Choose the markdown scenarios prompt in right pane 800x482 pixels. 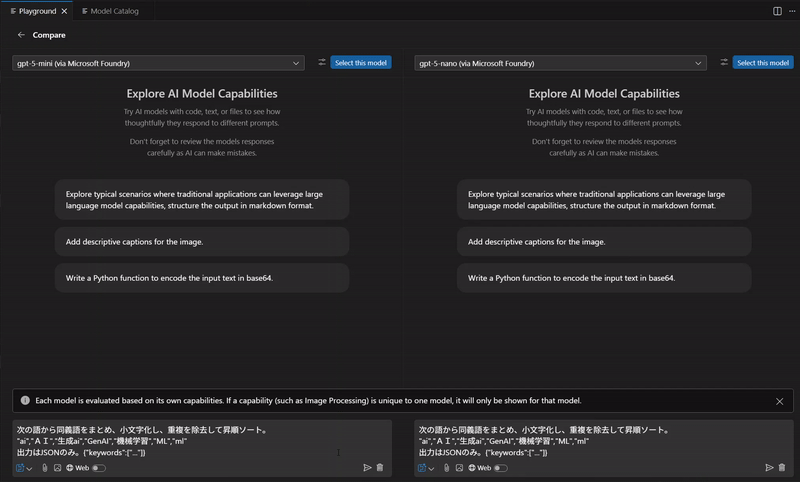604,199
